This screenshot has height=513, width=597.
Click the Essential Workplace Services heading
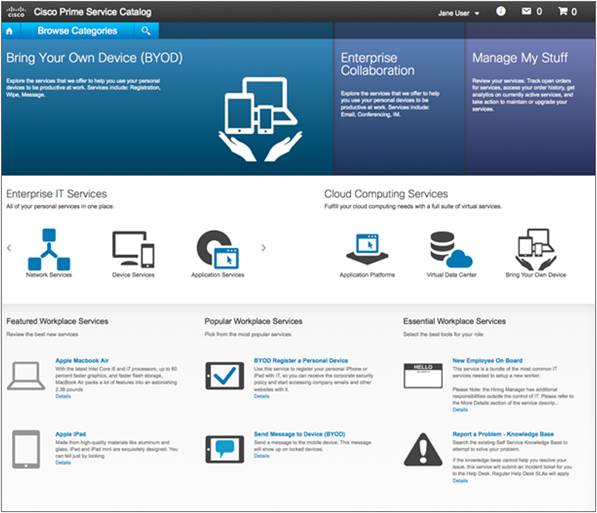click(x=455, y=321)
